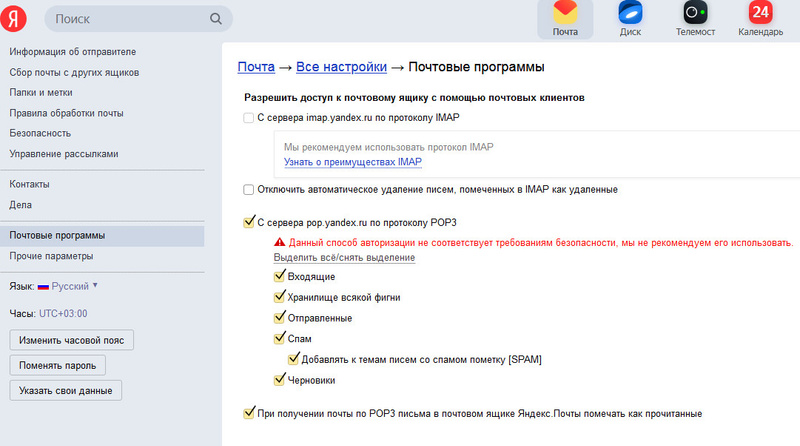This screenshot has height=446, width=800.
Task: Open the Безопасность settings section
Action: coord(40,133)
